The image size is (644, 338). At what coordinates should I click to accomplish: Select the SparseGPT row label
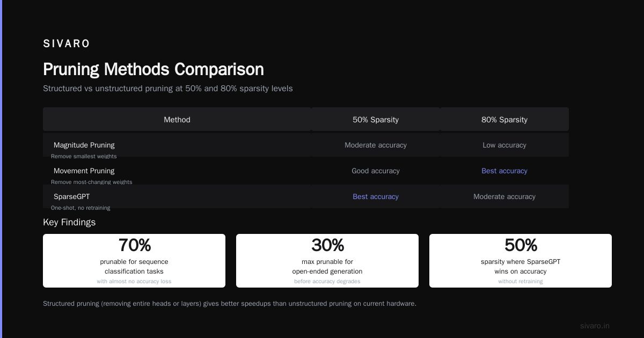[72, 196]
